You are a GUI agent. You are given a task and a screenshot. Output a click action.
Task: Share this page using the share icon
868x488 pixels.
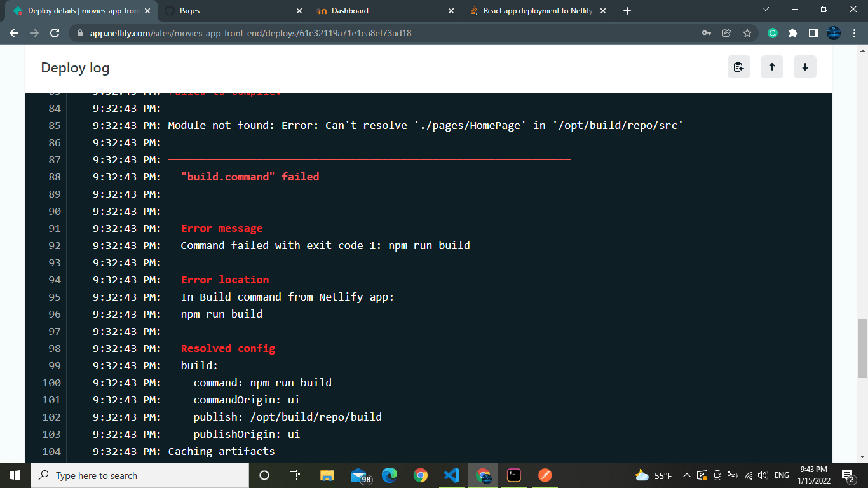click(x=726, y=32)
